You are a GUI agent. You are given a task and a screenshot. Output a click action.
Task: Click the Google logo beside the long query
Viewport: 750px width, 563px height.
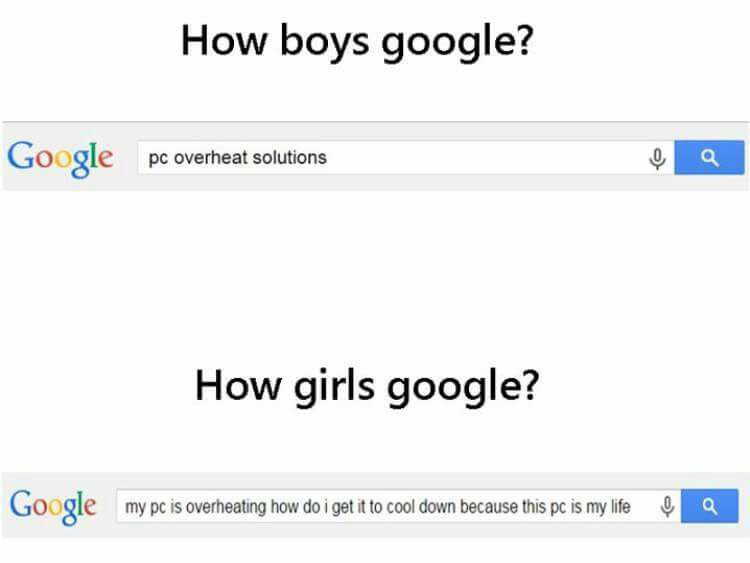53,507
